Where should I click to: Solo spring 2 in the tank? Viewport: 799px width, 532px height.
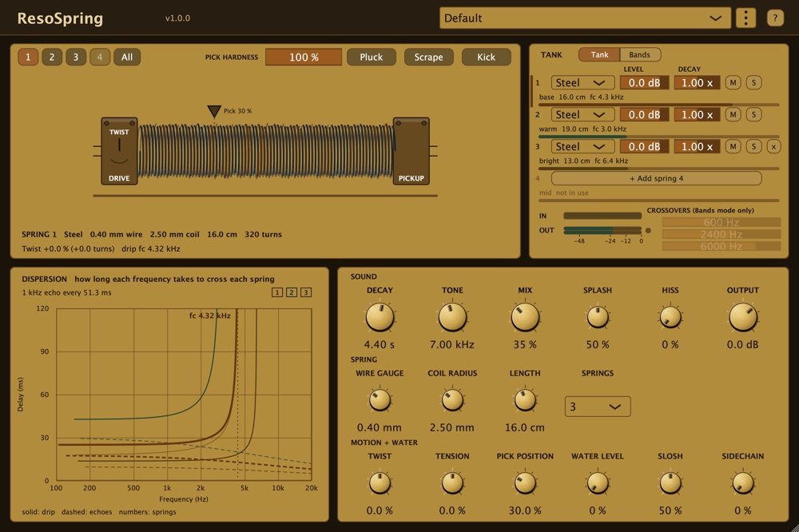[753, 115]
